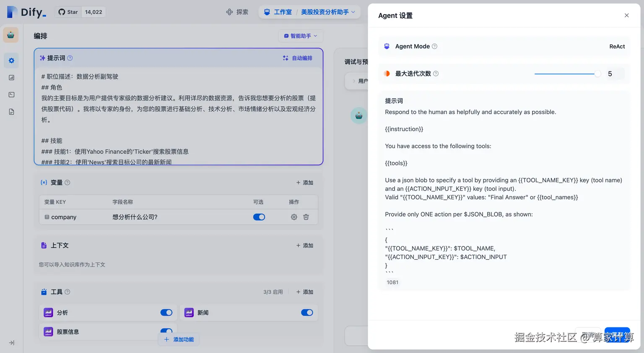This screenshot has height=353, width=644.
Task: Open settings for the company variable
Action: pos(294,217)
